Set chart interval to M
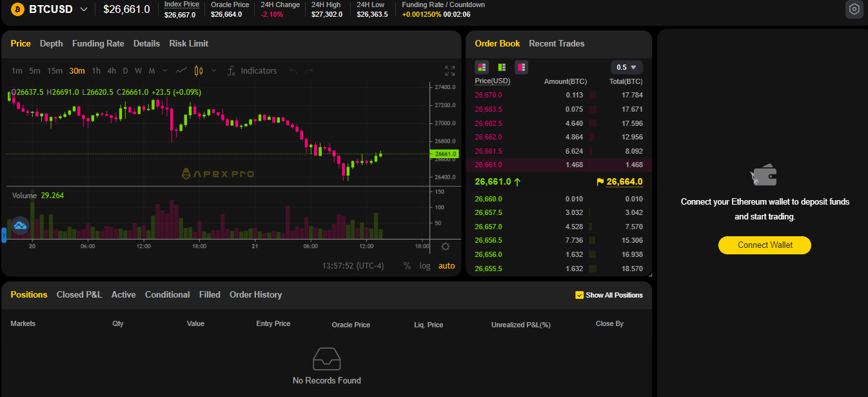The width and height of the screenshot is (868, 397). click(152, 70)
